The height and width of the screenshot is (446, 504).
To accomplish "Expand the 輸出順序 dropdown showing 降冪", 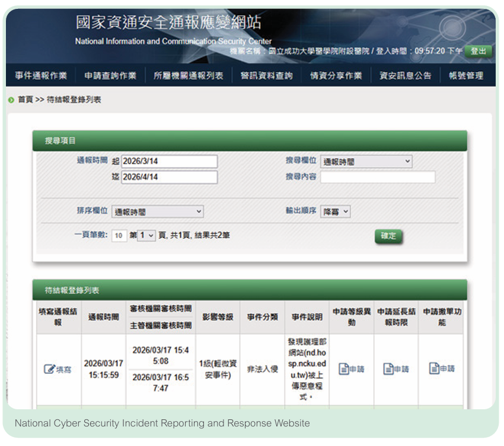I will 335,211.
